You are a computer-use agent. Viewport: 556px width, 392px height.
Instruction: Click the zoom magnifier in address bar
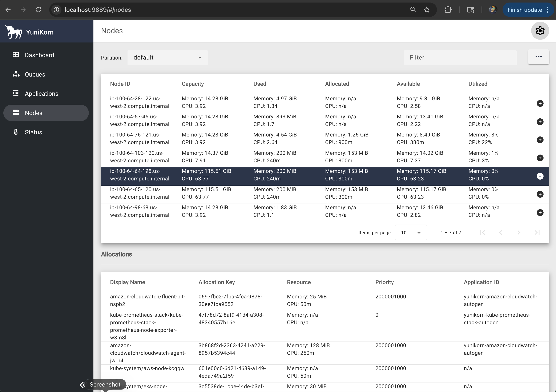(x=413, y=10)
